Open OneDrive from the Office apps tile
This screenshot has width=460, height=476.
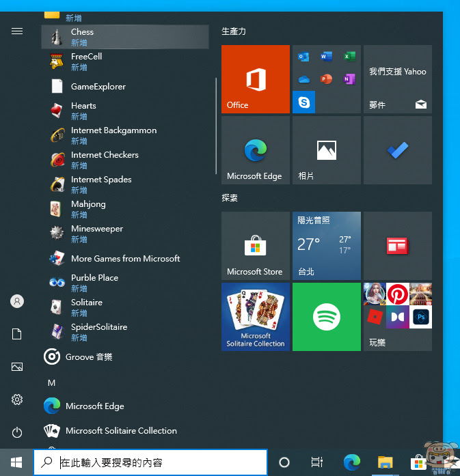coord(303,79)
